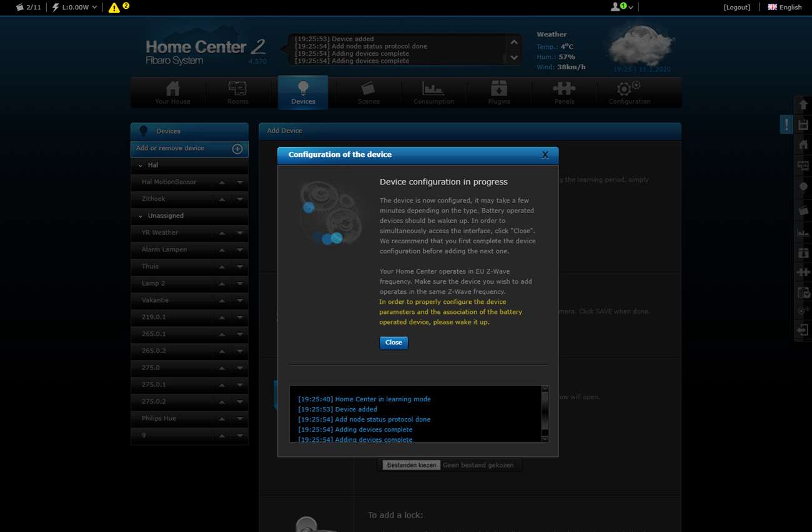
Task: Switch to the Panels tab
Action: point(564,93)
